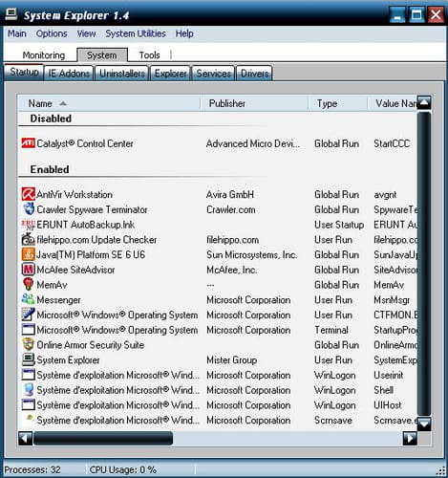Sort by the Value Name column header
The height and width of the screenshot is (478, 448).
point(393,103)
